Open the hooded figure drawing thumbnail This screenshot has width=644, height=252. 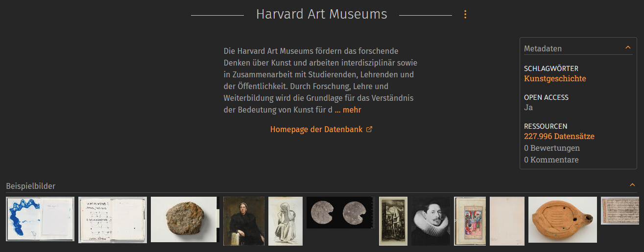286,221
